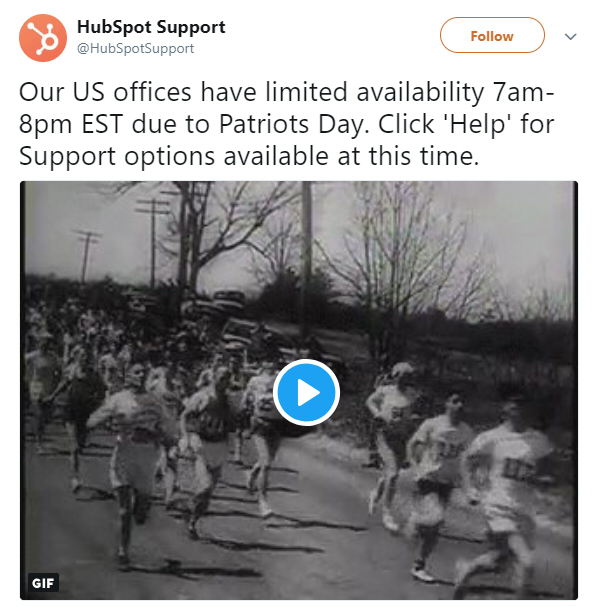The height and width of the screenshot is (607, 599).
Task: Click 'Patriots Day' in the tweet text
Action: point(292,124)
